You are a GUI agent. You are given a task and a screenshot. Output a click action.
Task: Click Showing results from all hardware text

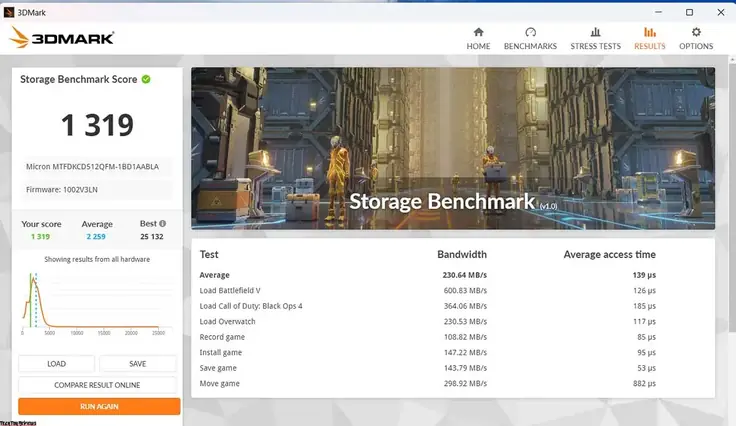coord(97,259)
